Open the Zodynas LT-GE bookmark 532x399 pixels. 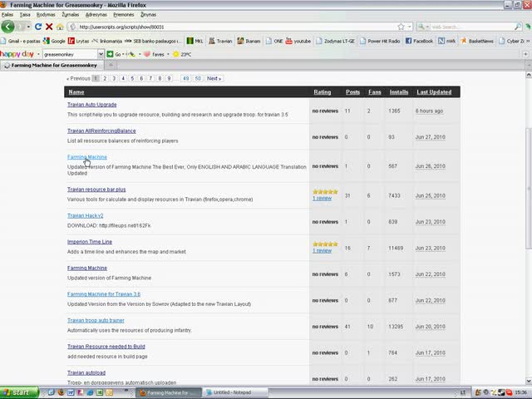(335, 41)
